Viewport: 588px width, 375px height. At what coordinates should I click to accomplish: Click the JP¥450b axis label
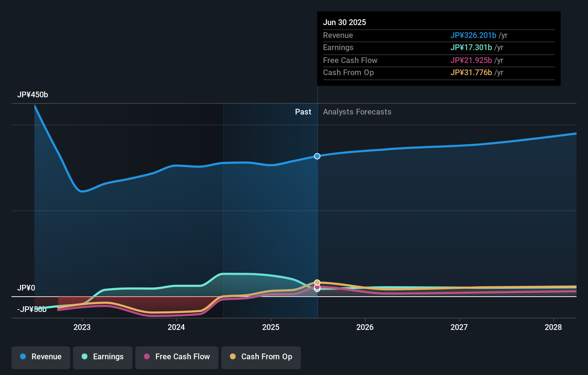(33, 94)
